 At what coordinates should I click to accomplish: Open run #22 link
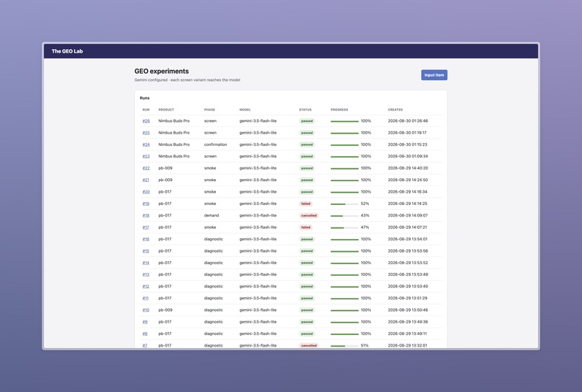(x=146, y=168)
